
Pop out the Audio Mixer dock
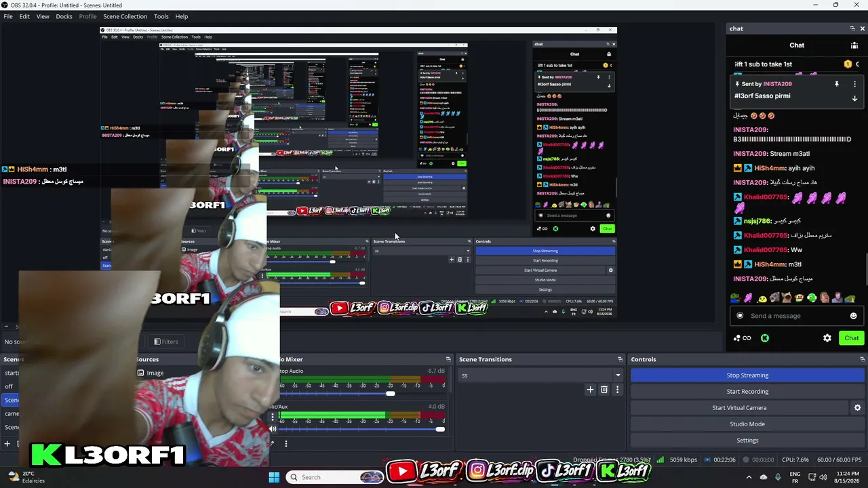point(448,359)
